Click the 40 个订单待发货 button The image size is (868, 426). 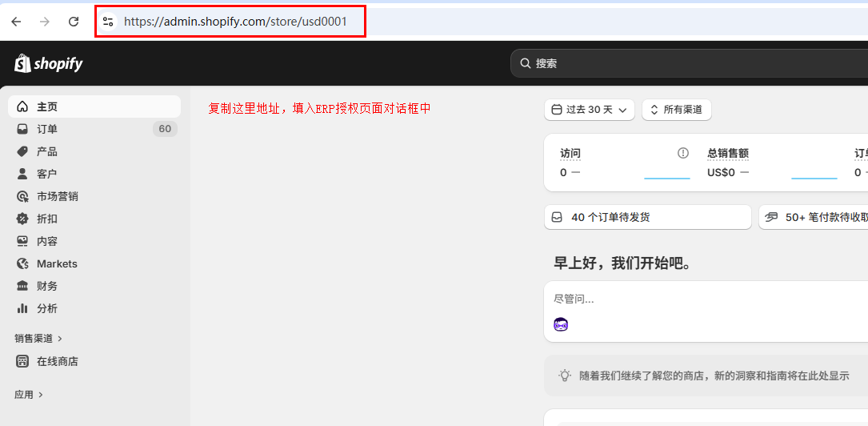tap(648, 217)
